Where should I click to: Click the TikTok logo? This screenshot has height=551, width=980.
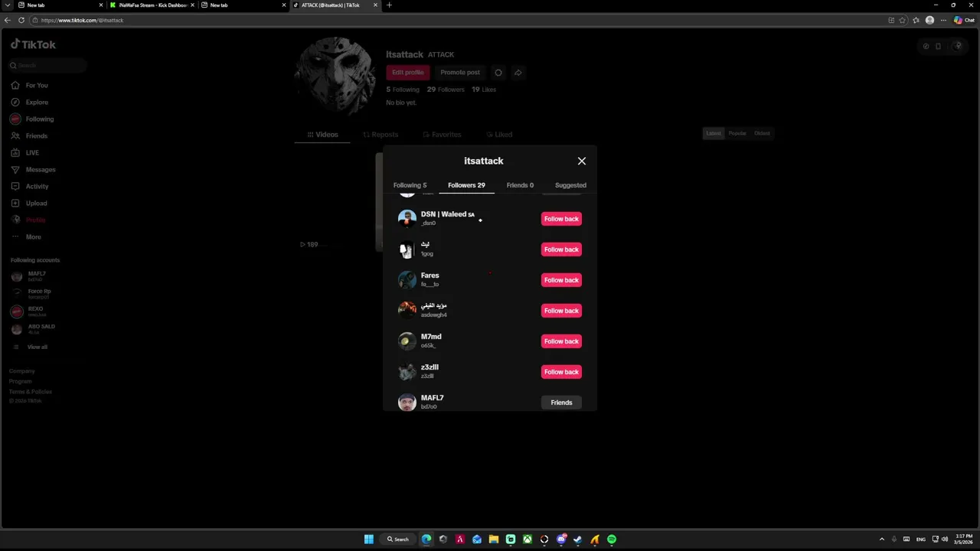coord(33,44)
